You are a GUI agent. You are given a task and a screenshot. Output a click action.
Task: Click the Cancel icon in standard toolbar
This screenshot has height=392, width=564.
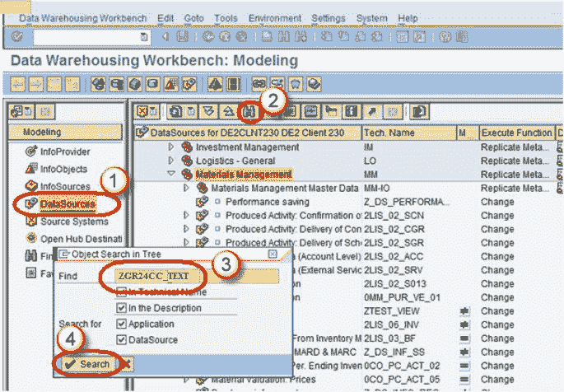(x=241, y=37)
